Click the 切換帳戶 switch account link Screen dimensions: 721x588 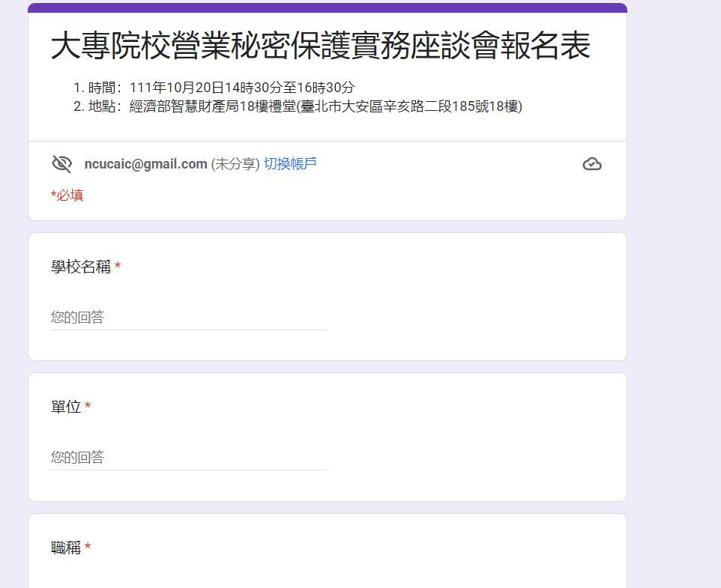click(x=290, y=163)
